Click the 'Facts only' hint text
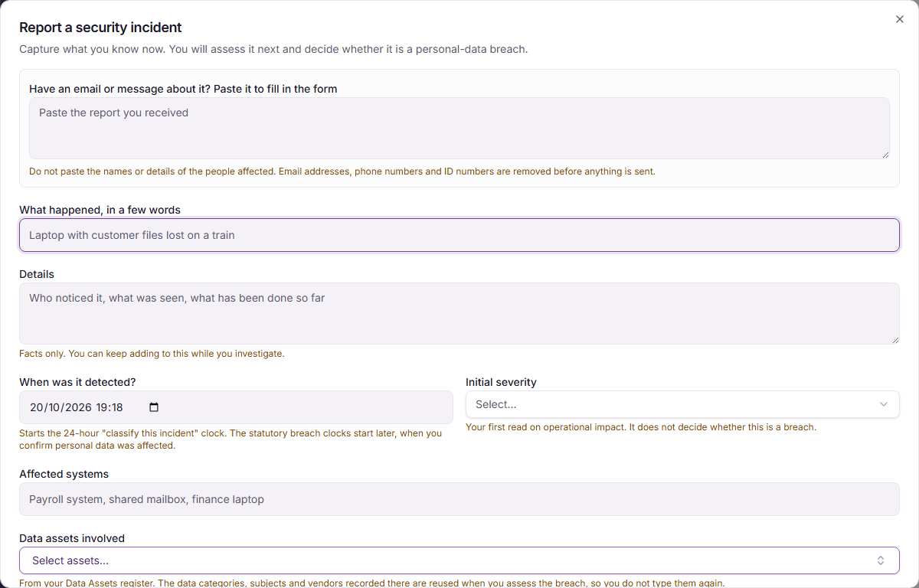The width and height of the screenshot is (919, 588). point(152,354)
